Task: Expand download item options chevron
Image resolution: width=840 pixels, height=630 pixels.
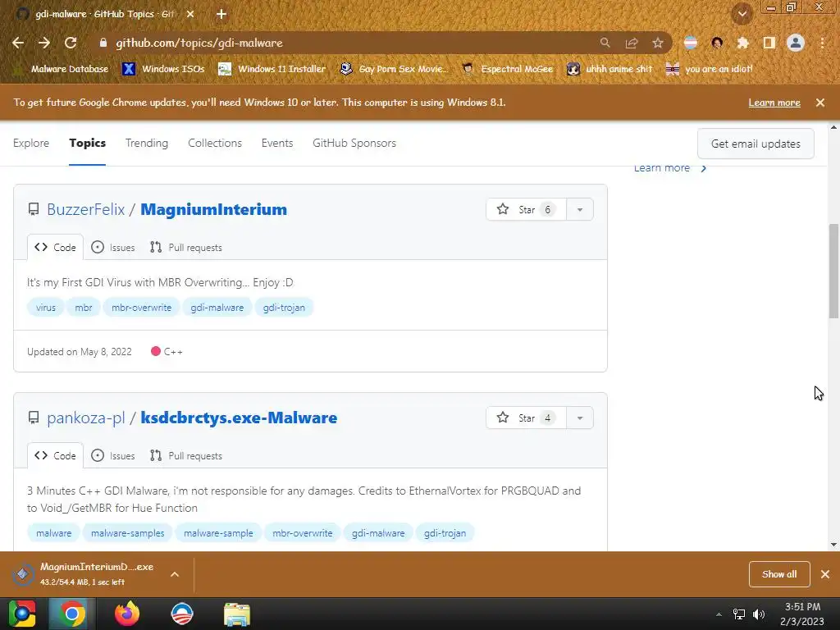Action: (x=175, y=573)
